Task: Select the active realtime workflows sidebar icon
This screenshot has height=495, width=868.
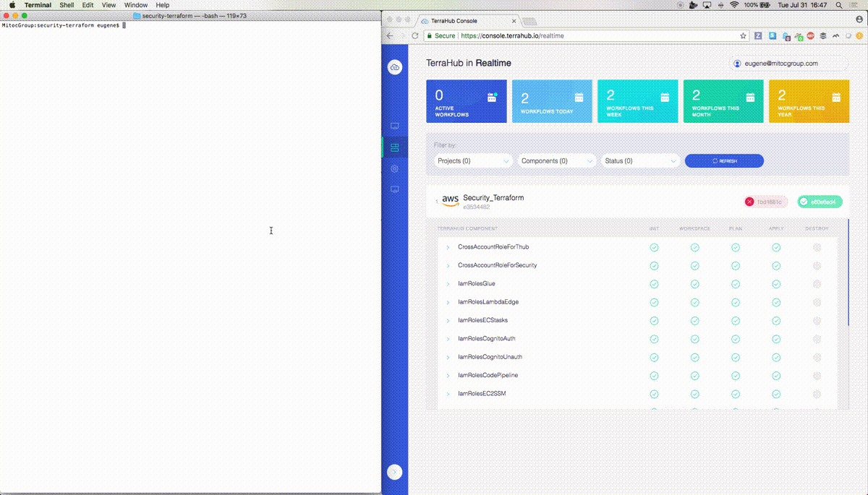Action: (x=394, y=147)
